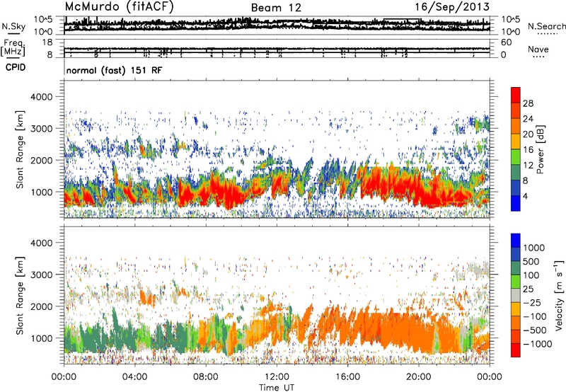The height and width of the screenshot is (392, 566).
Task: Click the dotted line sample under N.Search
Action: (548, 34)
